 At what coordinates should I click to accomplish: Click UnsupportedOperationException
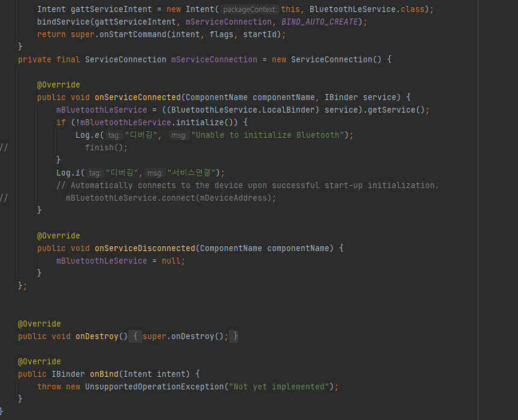coord(155,386)
